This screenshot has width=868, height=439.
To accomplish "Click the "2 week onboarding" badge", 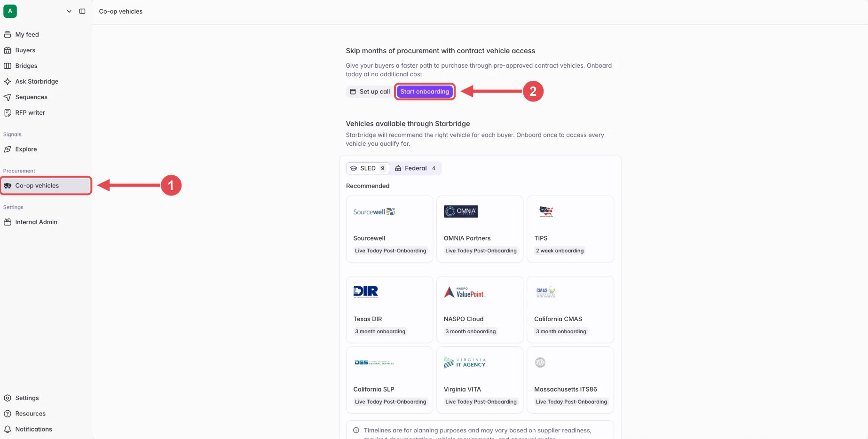I will [x=560, y=251].
